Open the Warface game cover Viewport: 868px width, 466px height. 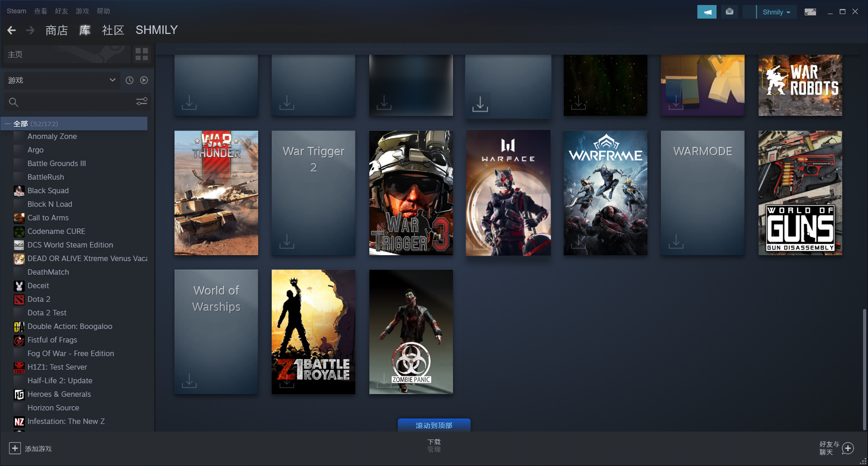point(508,193)
